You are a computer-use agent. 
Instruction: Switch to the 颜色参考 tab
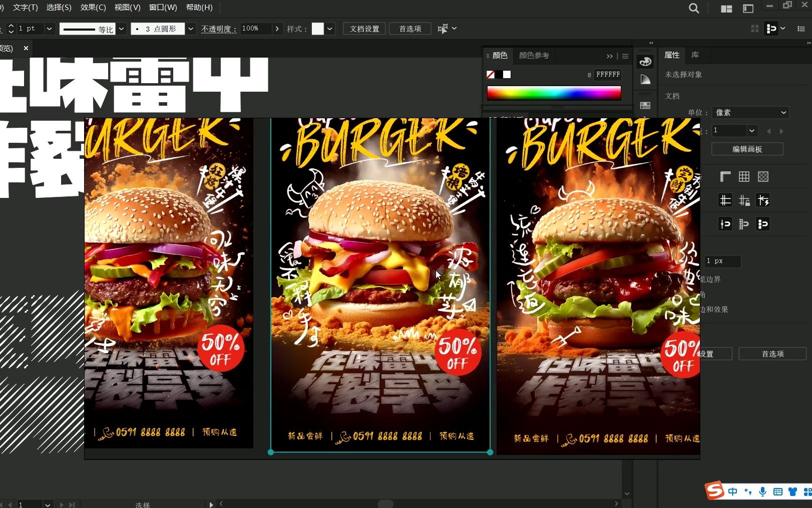534,55
